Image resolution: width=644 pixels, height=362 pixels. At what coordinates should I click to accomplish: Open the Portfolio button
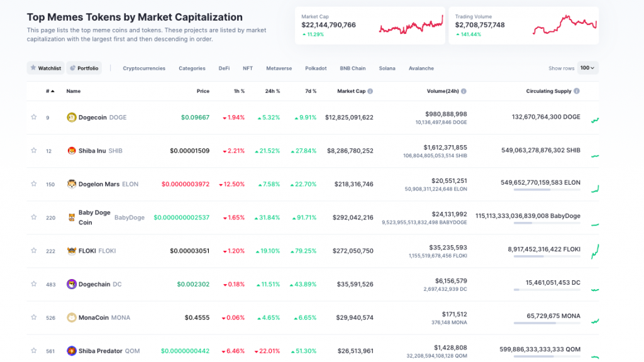tap(84, 68)
